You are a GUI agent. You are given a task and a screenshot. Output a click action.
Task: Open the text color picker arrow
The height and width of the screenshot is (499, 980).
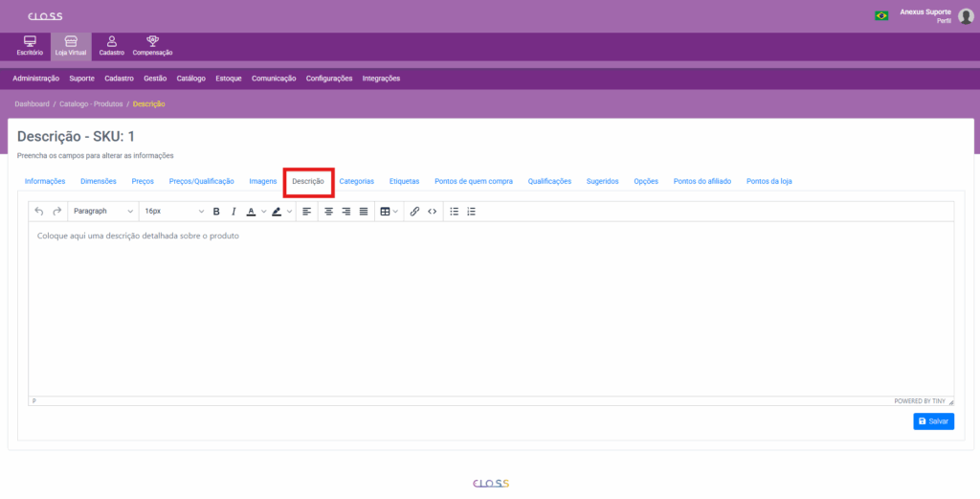click(x=263, y=211)
